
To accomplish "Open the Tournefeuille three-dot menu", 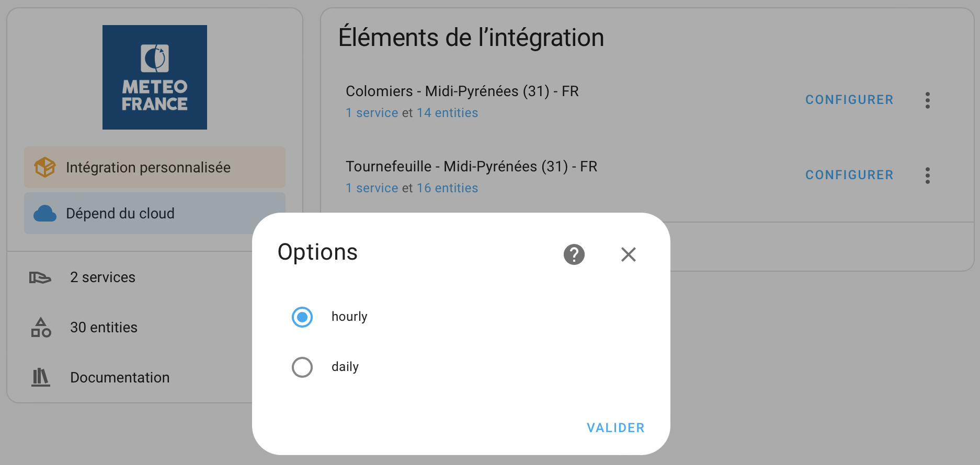I will (x=927, y=176).
